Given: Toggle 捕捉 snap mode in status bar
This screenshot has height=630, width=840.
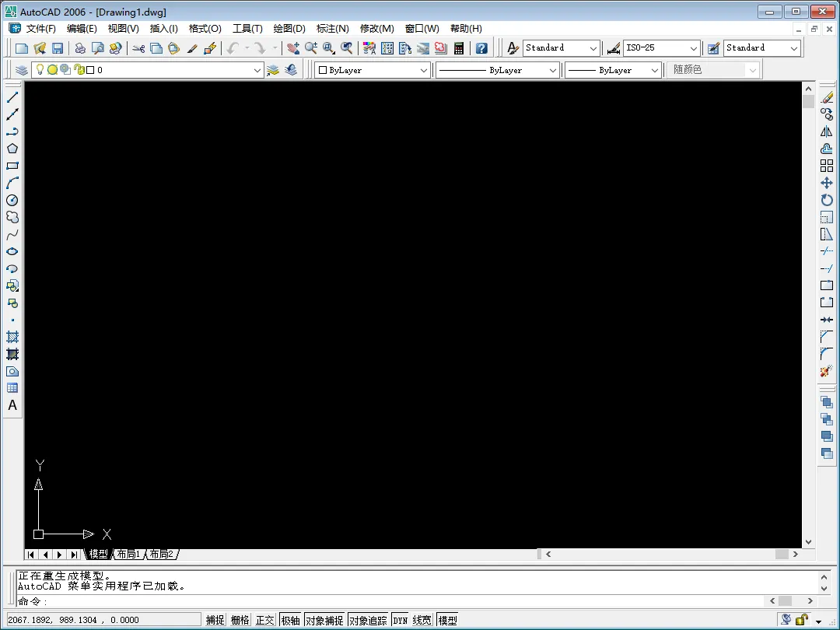Looking at the screenshot, I should coord(215,620).
